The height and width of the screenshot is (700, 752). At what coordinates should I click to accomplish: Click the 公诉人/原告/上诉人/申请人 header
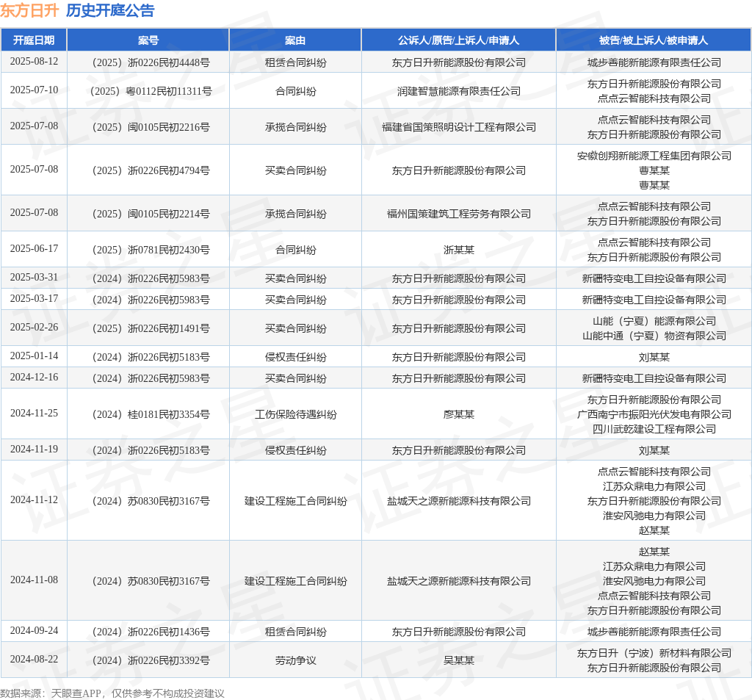[458, 40]
